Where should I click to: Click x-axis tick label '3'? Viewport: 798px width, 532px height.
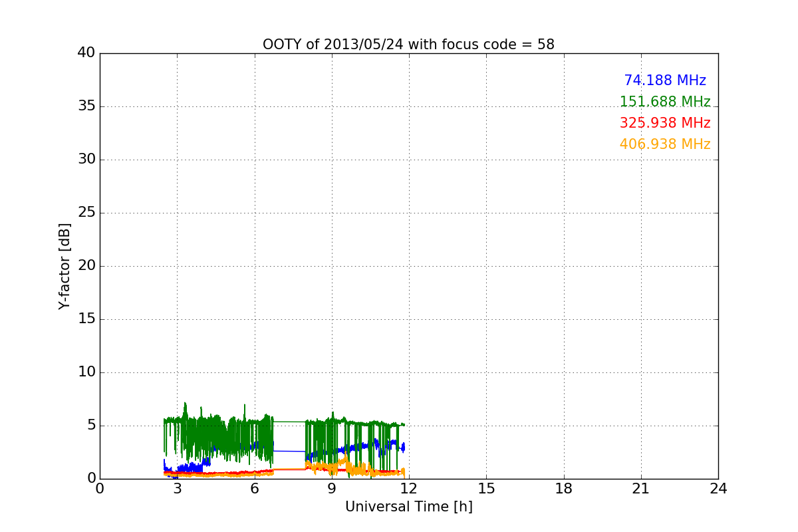tap(177, 489)
